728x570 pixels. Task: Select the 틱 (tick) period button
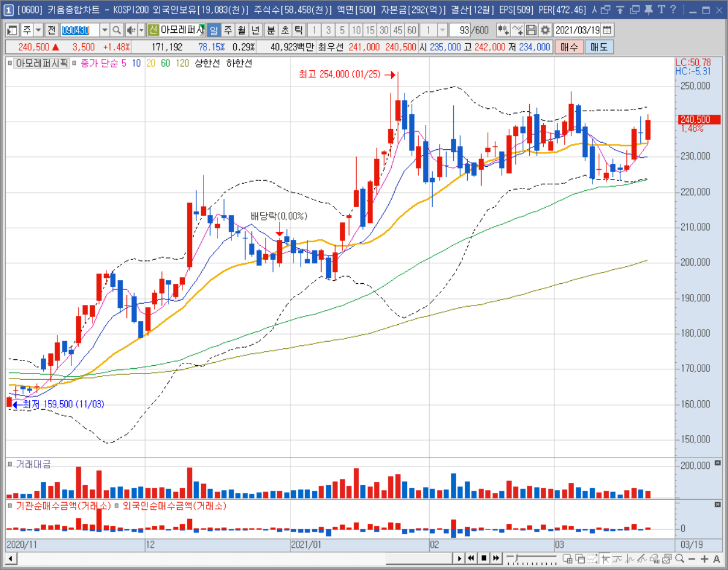(299, 30)
